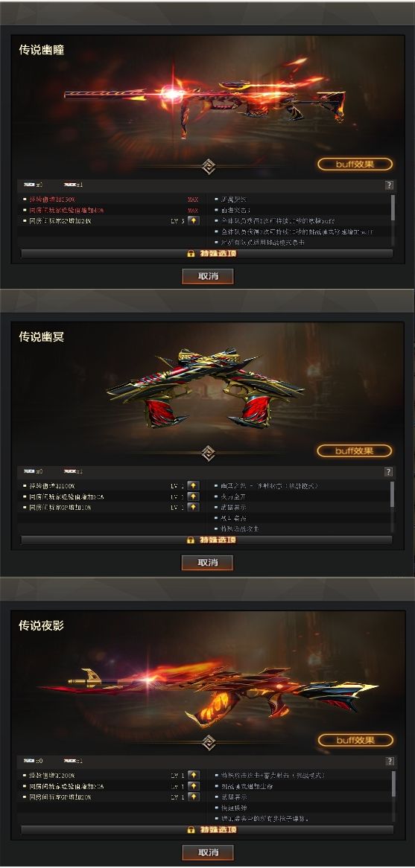Click 取消 under 传说夜影 panel
This screenshot has width=415, height=868.
click(208, 852)
